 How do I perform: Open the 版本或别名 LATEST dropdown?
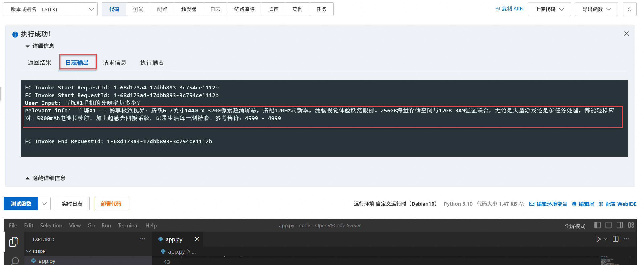pyautogui.click(x=51, y=9)
